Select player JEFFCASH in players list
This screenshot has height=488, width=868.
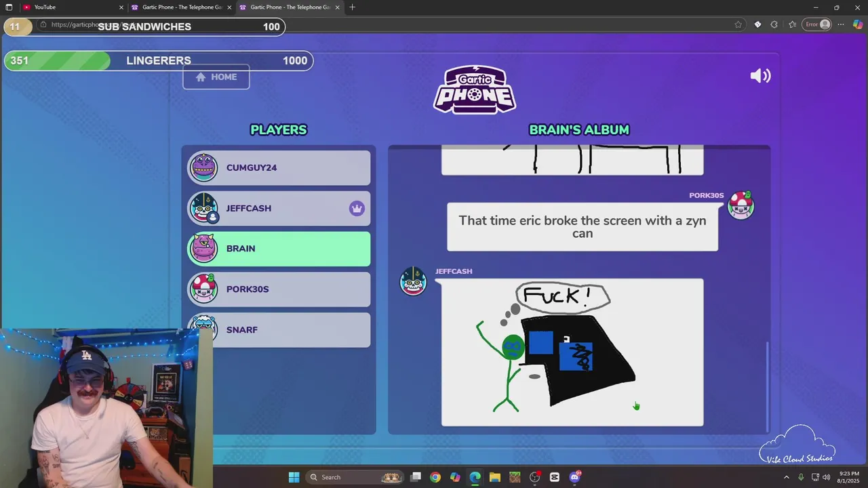(279, 208)
